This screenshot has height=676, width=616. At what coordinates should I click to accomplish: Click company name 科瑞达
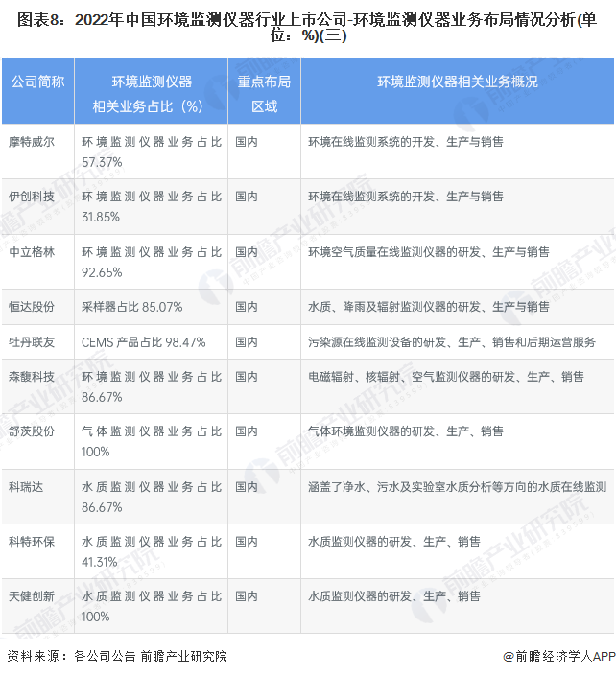pos(26,487)
